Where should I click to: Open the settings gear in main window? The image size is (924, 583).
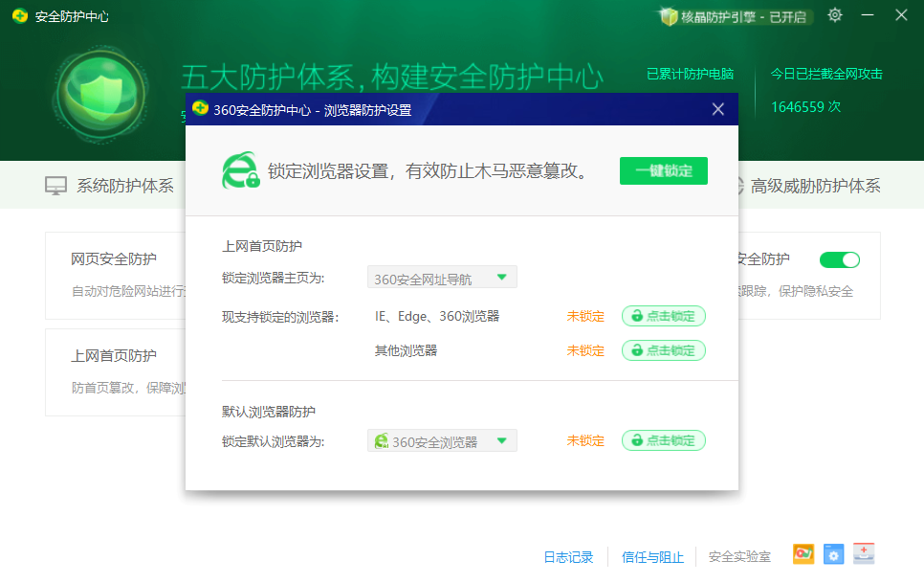(834, 15)
